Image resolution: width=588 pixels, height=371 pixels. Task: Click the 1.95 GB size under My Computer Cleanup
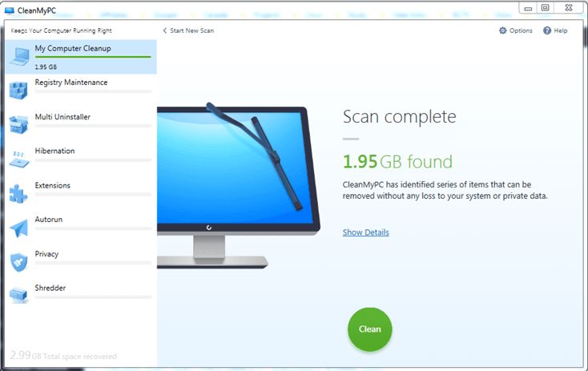(x=46, y=67)
